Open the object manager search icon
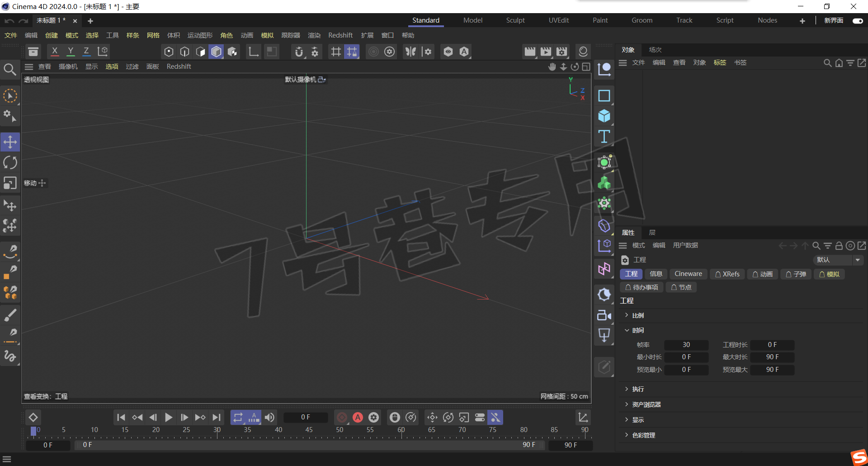The height and width of the screenshot is (466, 868). [827, 63]
